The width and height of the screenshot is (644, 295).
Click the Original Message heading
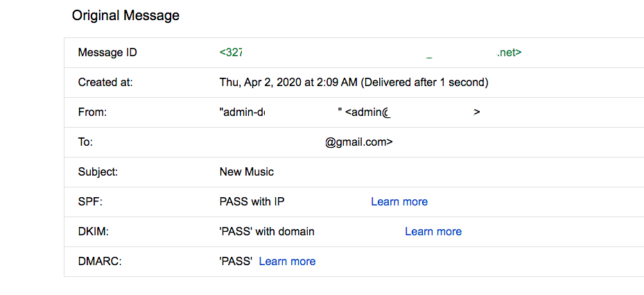[125, 16]
